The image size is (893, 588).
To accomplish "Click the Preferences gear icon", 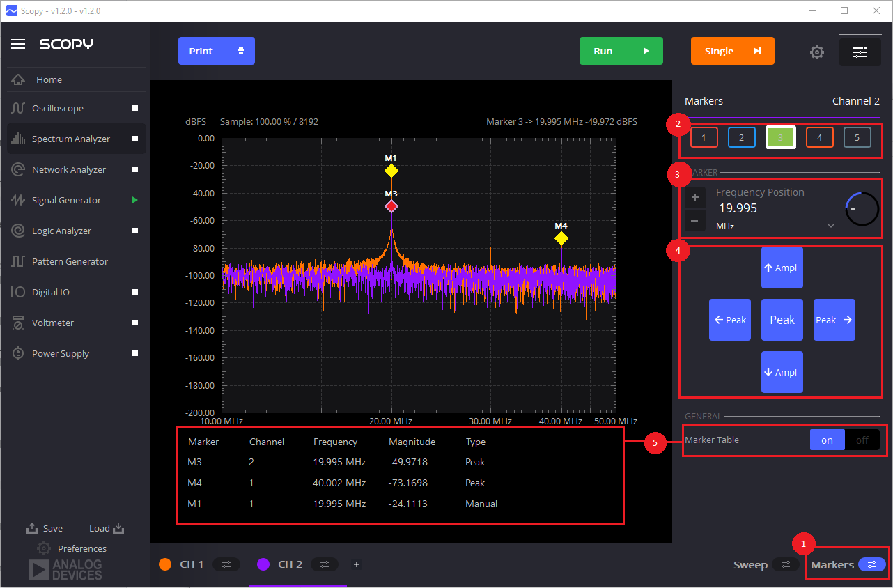I will tap(44, 548).
